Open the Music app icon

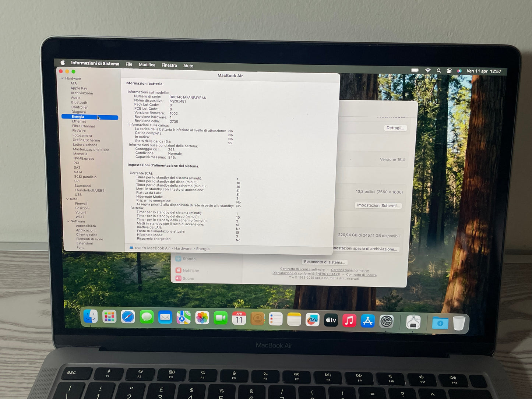point(349,321)
